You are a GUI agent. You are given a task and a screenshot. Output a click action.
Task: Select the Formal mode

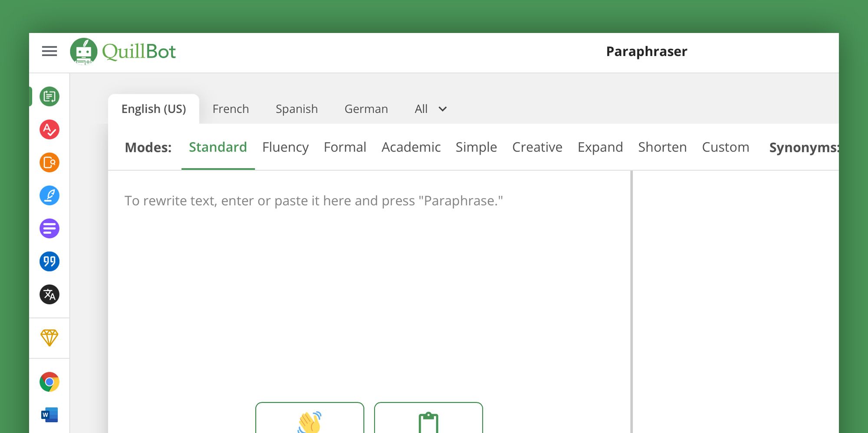345,147
